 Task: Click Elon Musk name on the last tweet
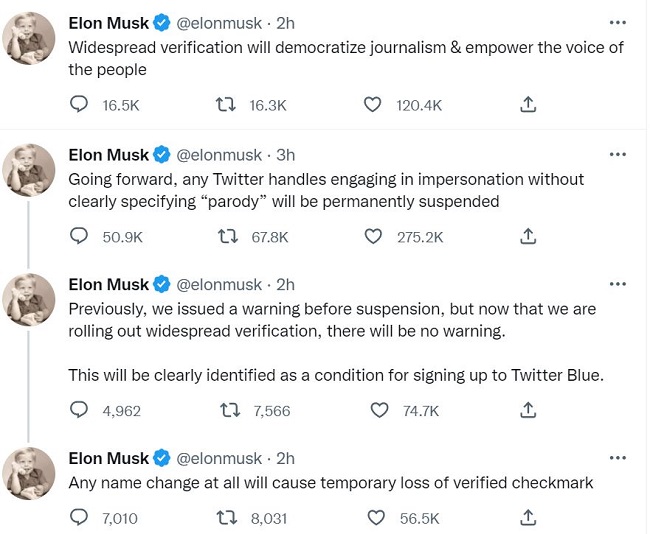pos(107,457)
